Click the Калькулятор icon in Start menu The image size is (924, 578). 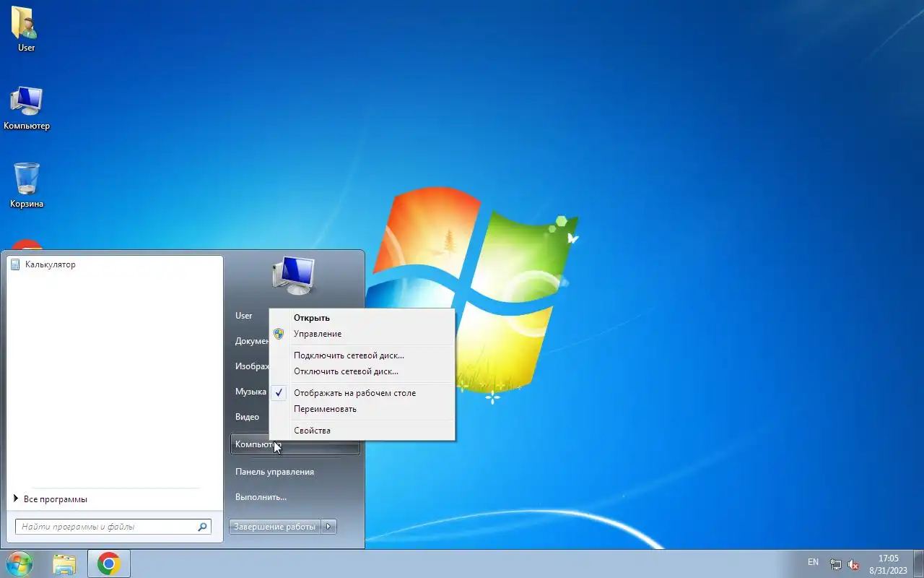[x=15, y=264]
